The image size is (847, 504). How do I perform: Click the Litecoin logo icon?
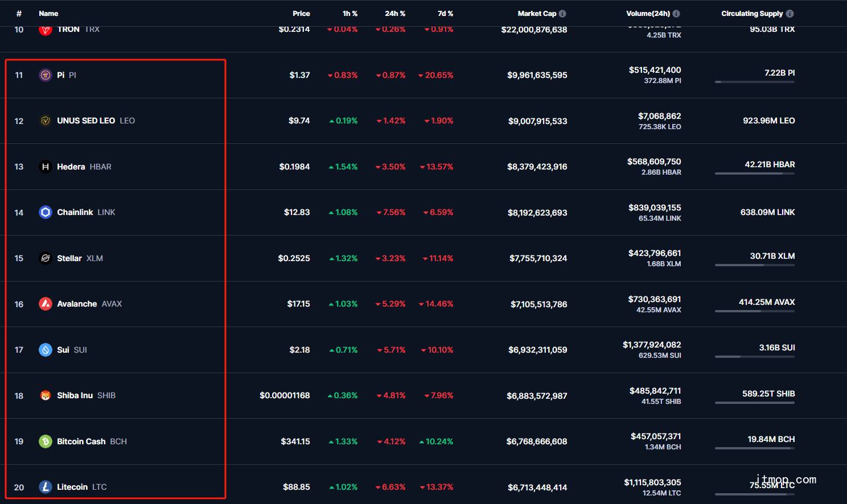[x=46, y=487]
